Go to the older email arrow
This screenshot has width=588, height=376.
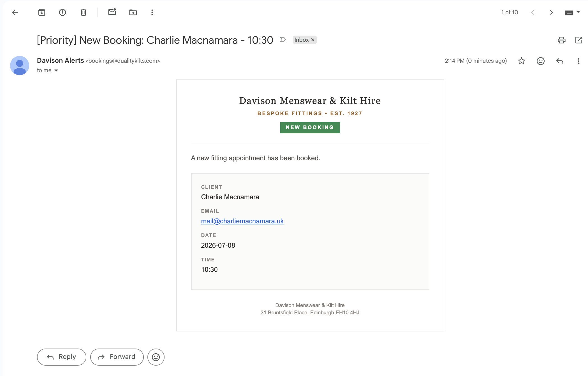(x=551, y=12)
